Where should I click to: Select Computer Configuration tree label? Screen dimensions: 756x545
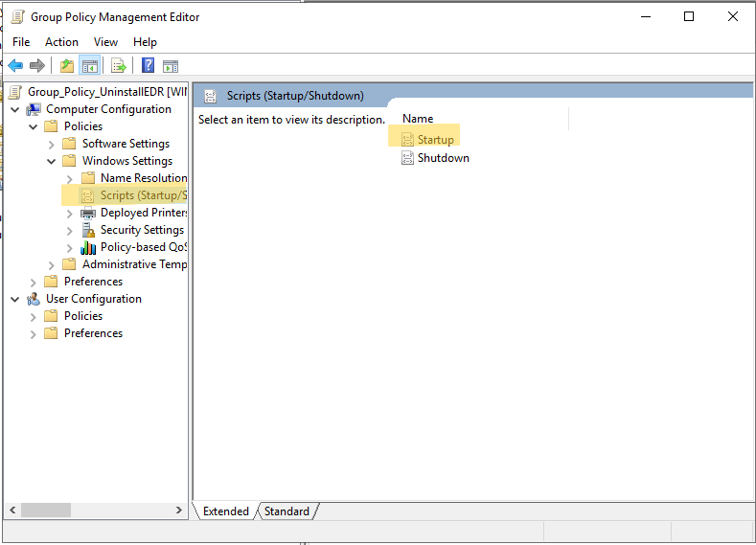click(x=108, y=109)
